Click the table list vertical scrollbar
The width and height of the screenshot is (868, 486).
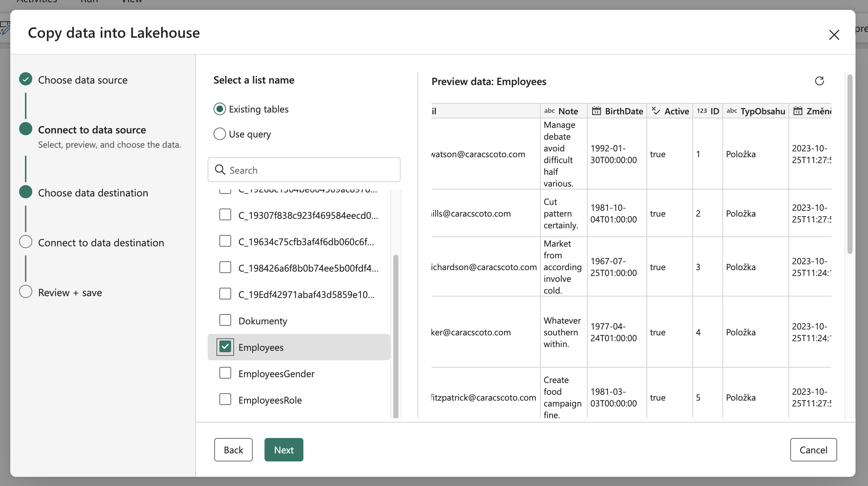click(x=396, y=336)
